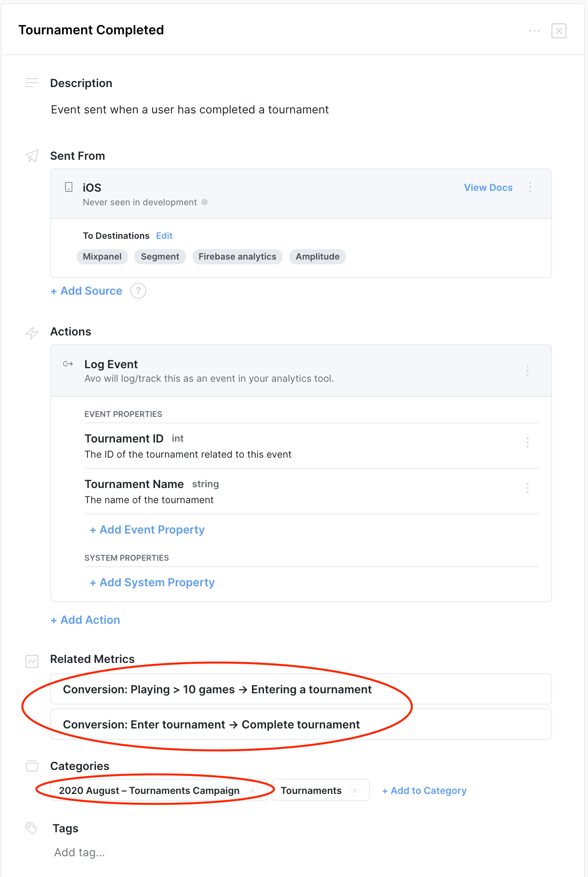Click Add to Category
Image resolution: width=588 pixels, height=877 pixels.
(x=424, y=791)
